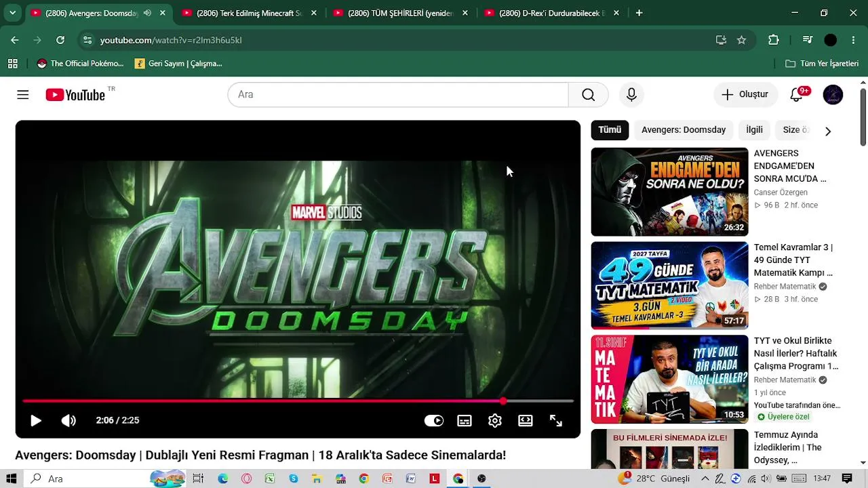Switch to theater mode
This screenshot has width=868, height=488.
pyautogui.click(x=526, y=421)
